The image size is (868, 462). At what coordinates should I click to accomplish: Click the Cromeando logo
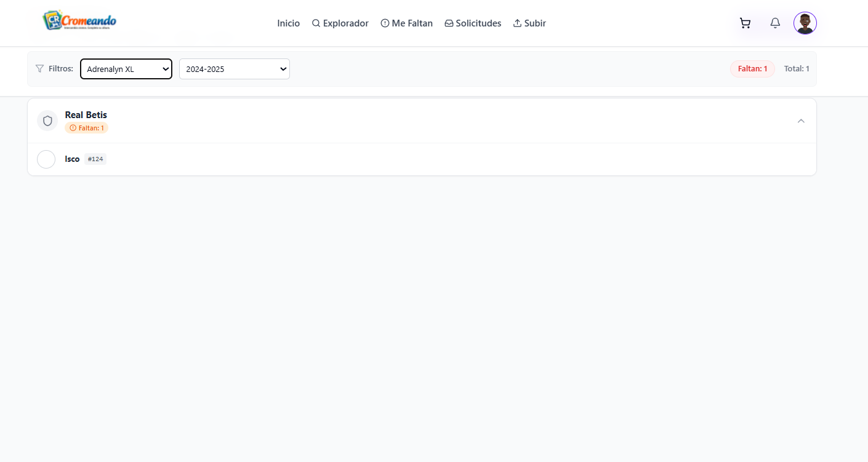[79, 21]
